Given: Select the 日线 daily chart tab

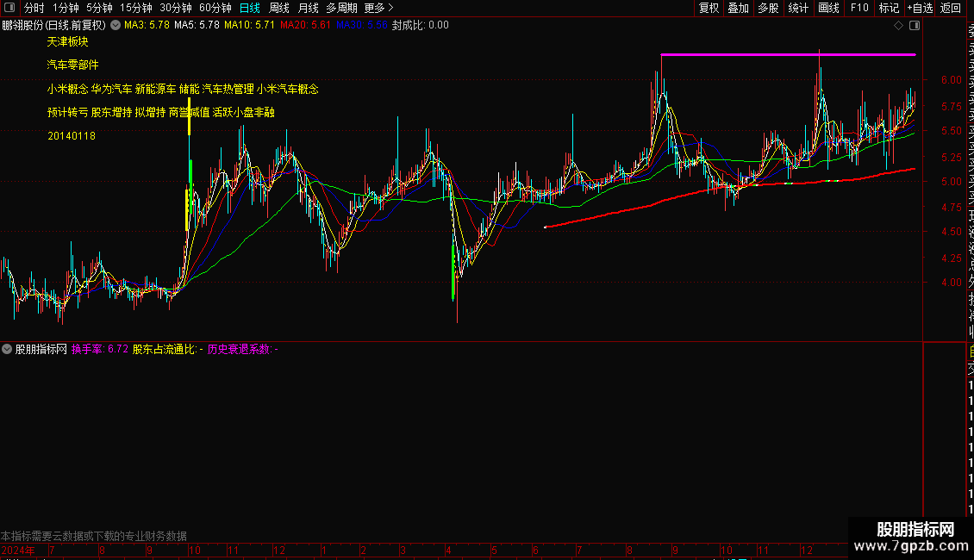Looking at the screenshot, I should click(x=250, y=8).
